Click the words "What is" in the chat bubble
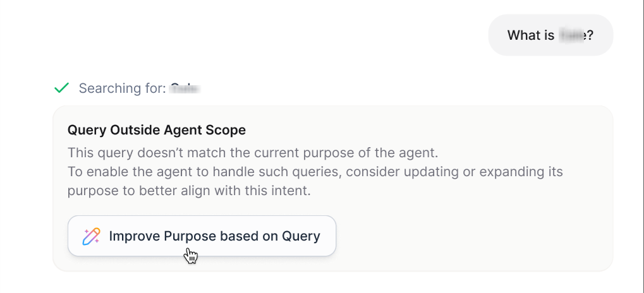The image size is (644, 293). click(531, 35)
